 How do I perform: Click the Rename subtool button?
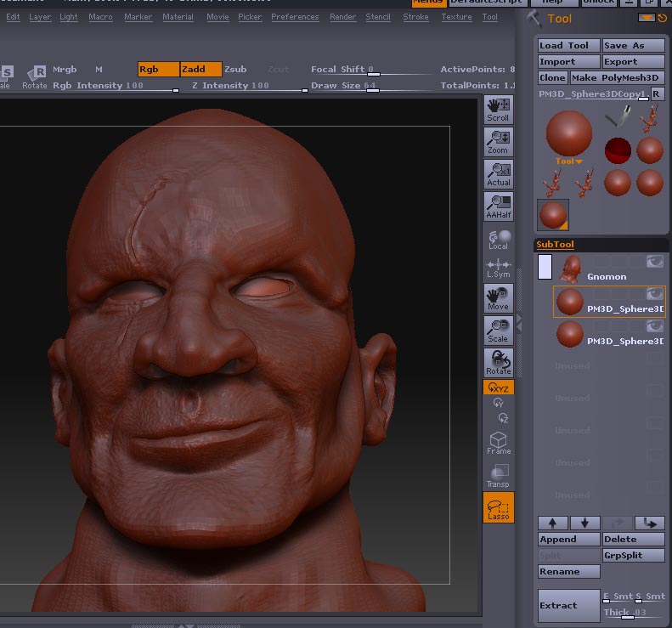pyautogui.click(x=568, y=571)
